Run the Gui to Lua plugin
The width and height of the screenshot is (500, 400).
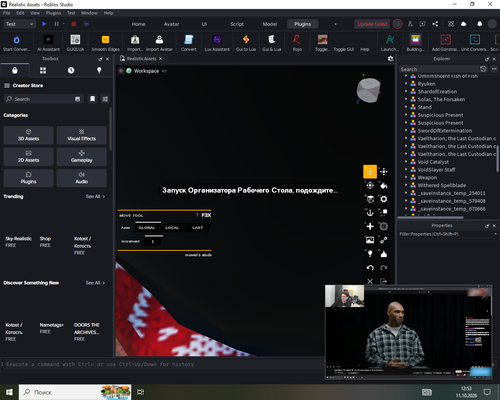click(x=246, y=40)
